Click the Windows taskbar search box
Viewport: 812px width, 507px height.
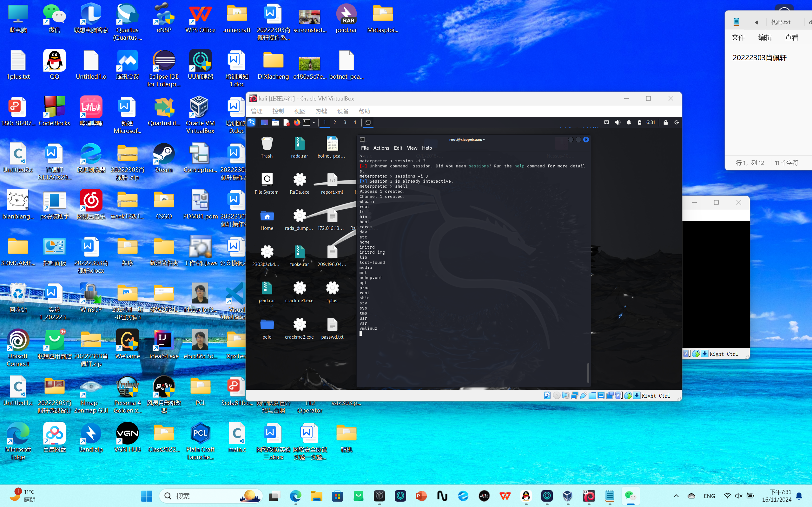click(x=210, y=496)
